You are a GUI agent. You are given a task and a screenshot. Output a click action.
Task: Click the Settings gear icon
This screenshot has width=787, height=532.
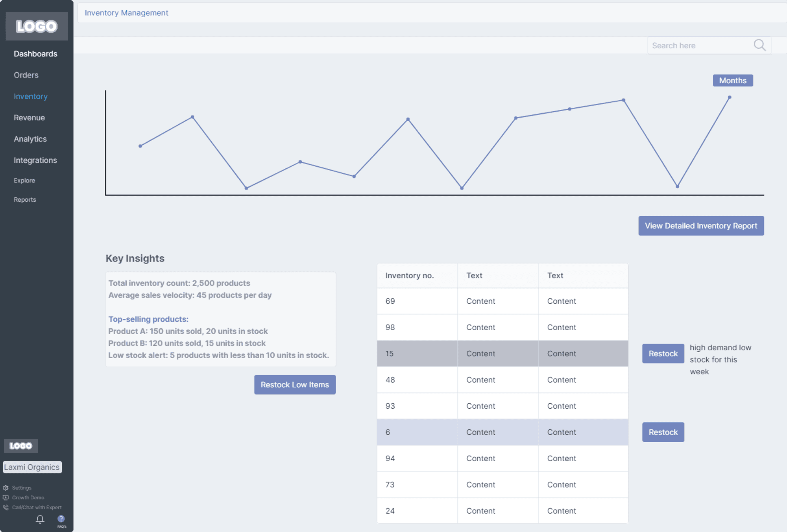click(x=6, y=488)
